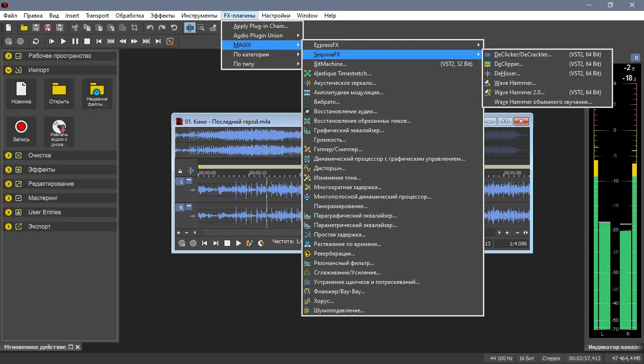Choose DeClipper from SequoiaFX submenu

(x=509, y=64)
